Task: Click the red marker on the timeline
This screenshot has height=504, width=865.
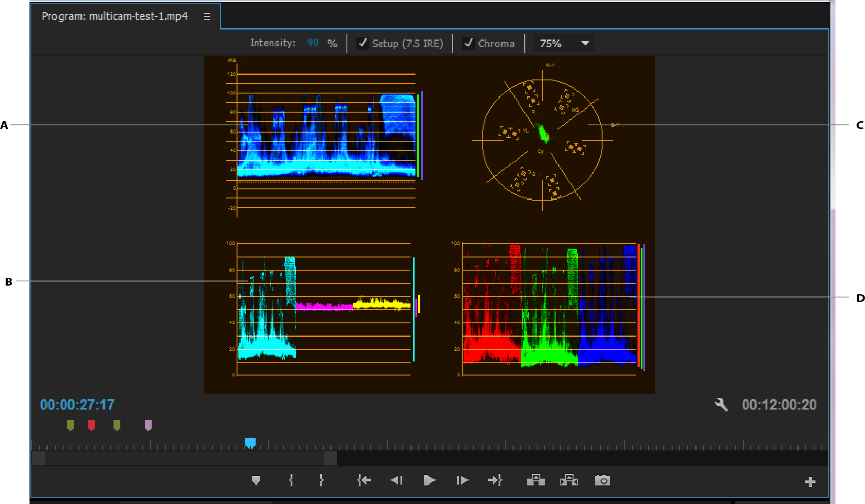Action: tap(91, 425)
